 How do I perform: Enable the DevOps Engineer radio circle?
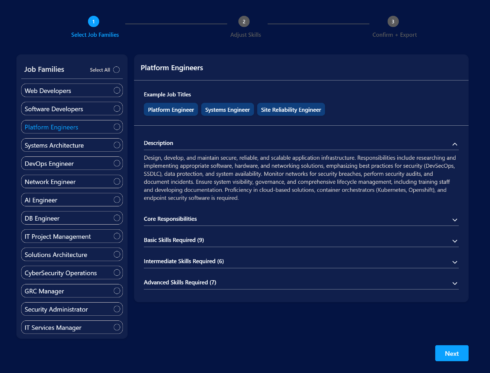pos(117,163)
